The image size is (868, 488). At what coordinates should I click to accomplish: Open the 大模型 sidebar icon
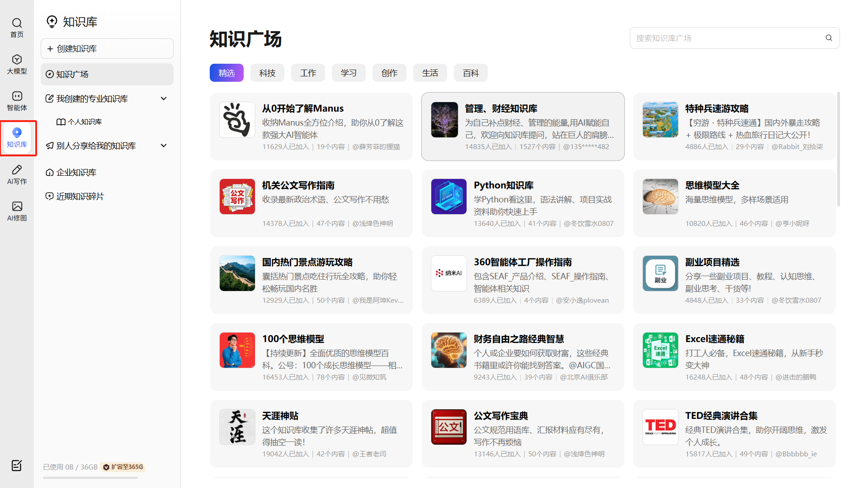[17, 60]
